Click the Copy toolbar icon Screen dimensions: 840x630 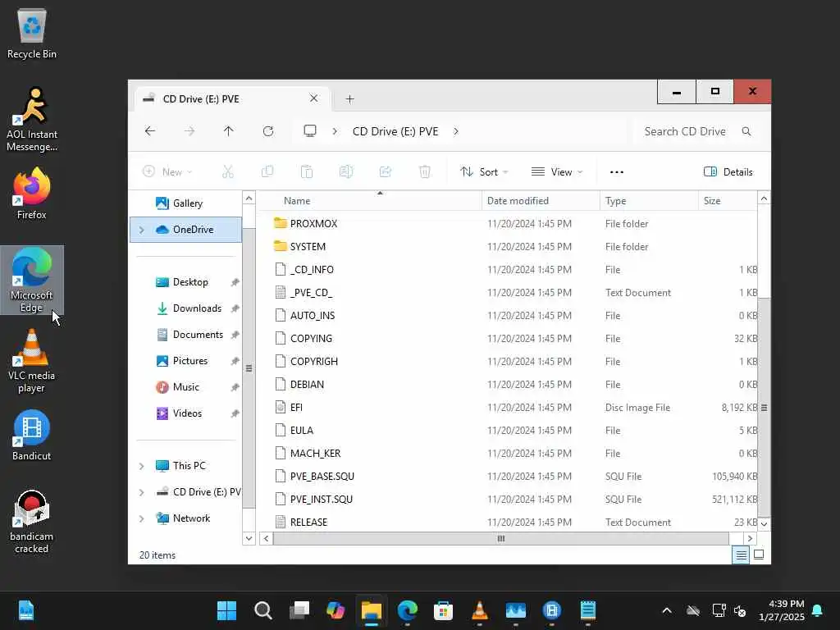267,171
